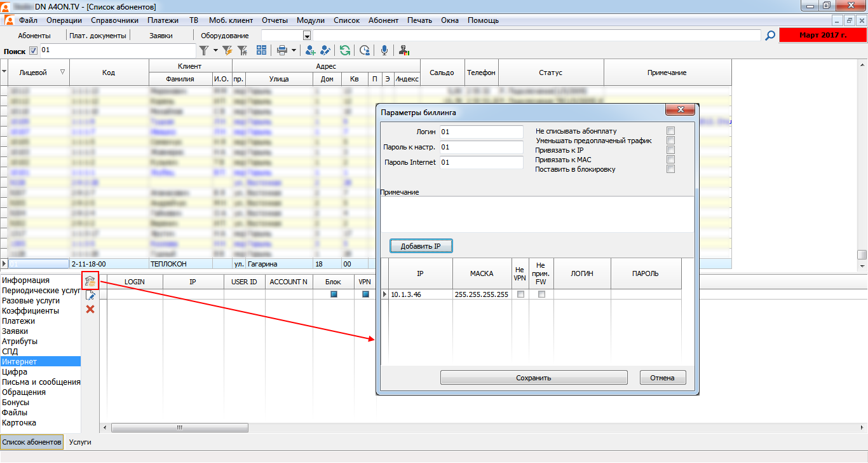Expand the filter funnel dropdown arrow

click(x=215, y=50)
